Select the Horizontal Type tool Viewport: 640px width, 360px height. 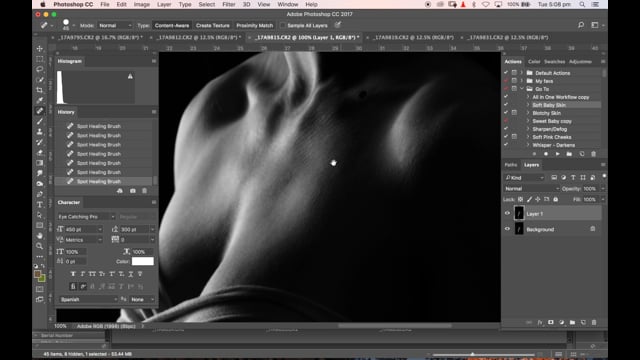click(x=40, y=204)
